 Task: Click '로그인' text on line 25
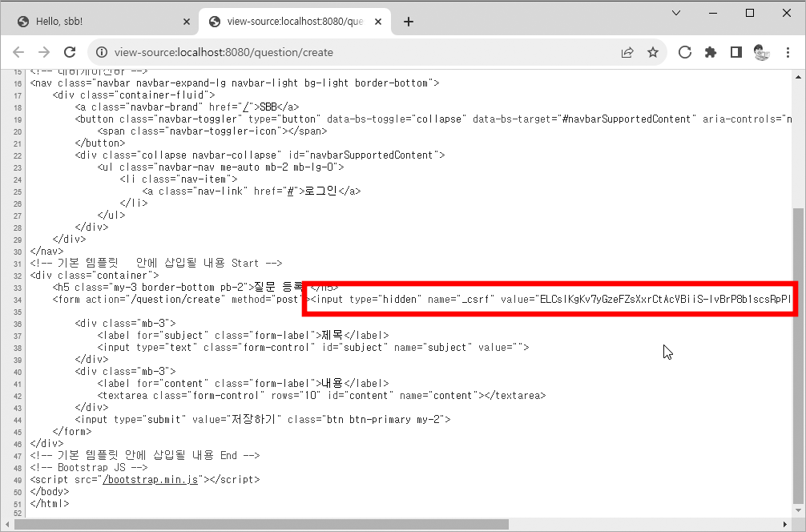coord(321,191)
